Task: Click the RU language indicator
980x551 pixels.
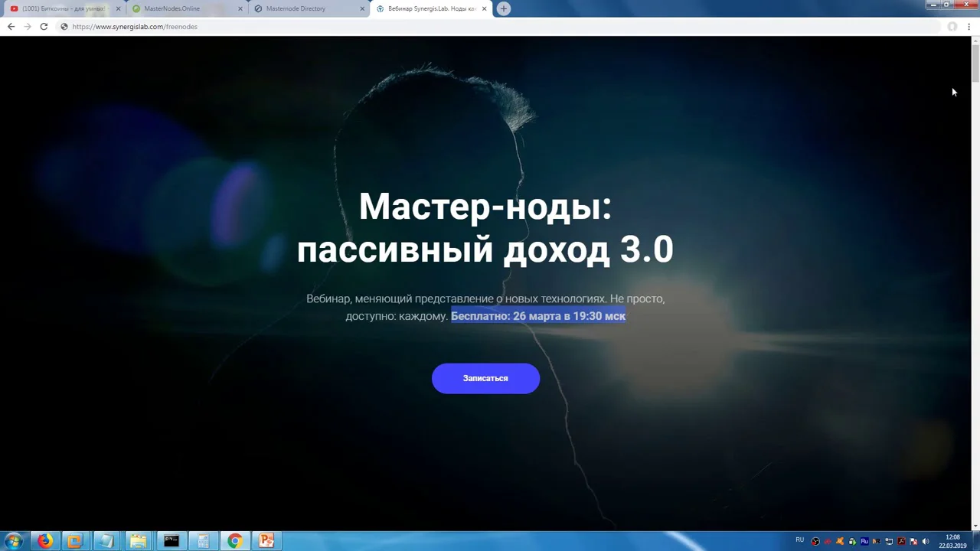Action: 799,540
